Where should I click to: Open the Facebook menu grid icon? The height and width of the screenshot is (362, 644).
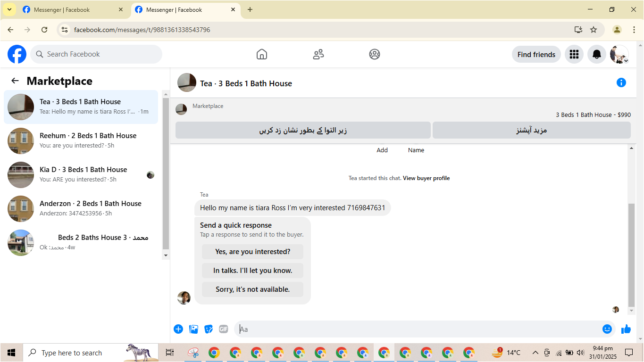point(574,54)
